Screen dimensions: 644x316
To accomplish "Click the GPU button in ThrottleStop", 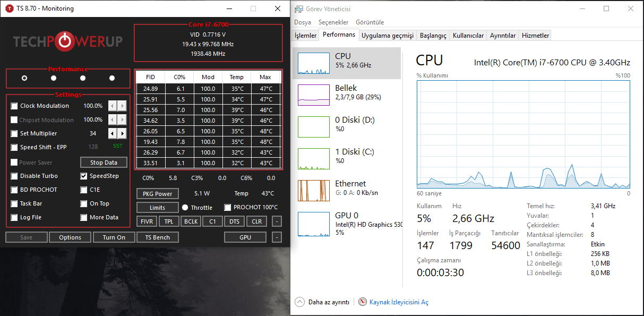I will pyautogui.click(x=245, y=237).
